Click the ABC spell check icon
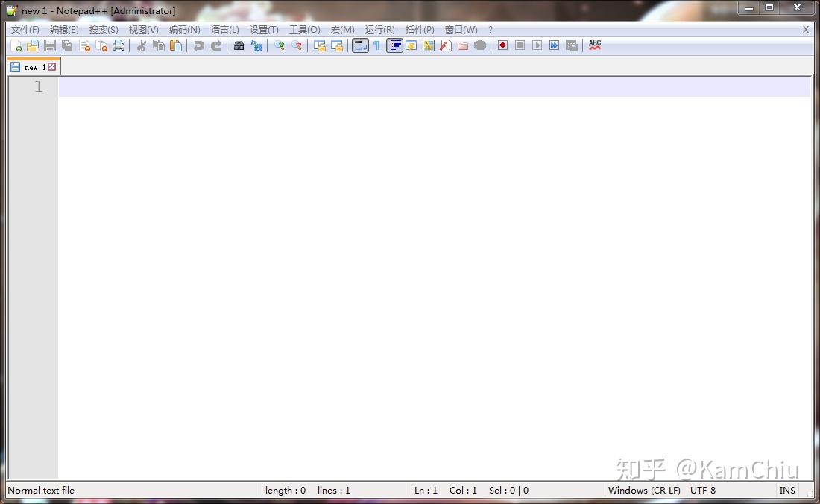 click(x=595, y=45)
